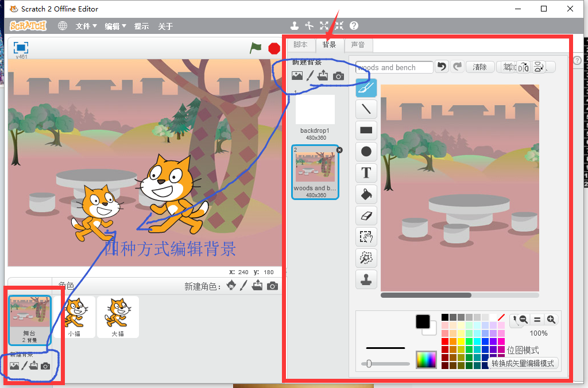The width and height of the screenshot is (588, 388).
Task: Click the Duplicate stamp icon in top toolbar
Action: (x=295, y=25)
